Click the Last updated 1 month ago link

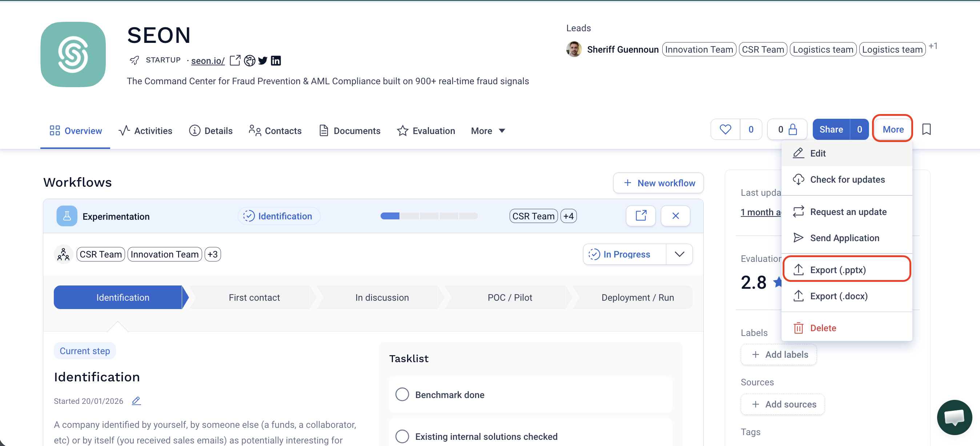click(x=760, y=212)
